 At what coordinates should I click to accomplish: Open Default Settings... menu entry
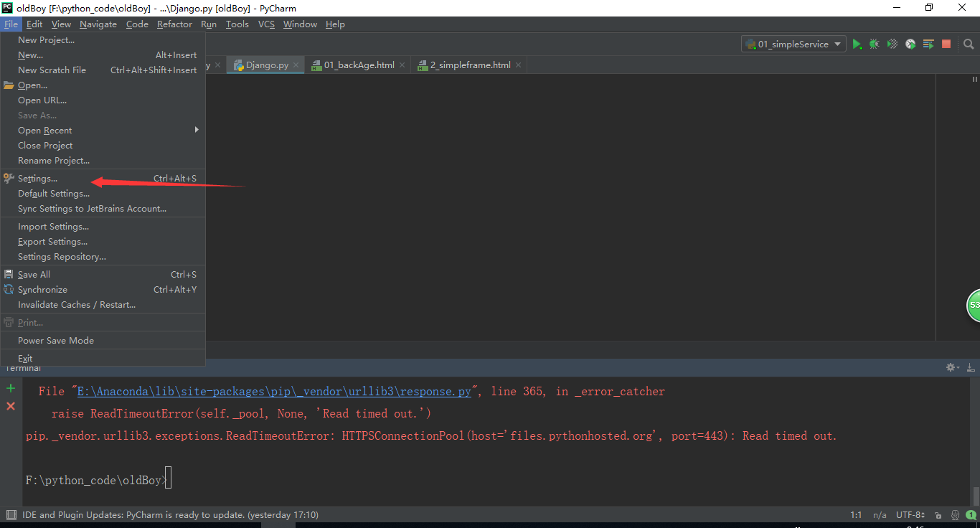click(x=103, y=194)
